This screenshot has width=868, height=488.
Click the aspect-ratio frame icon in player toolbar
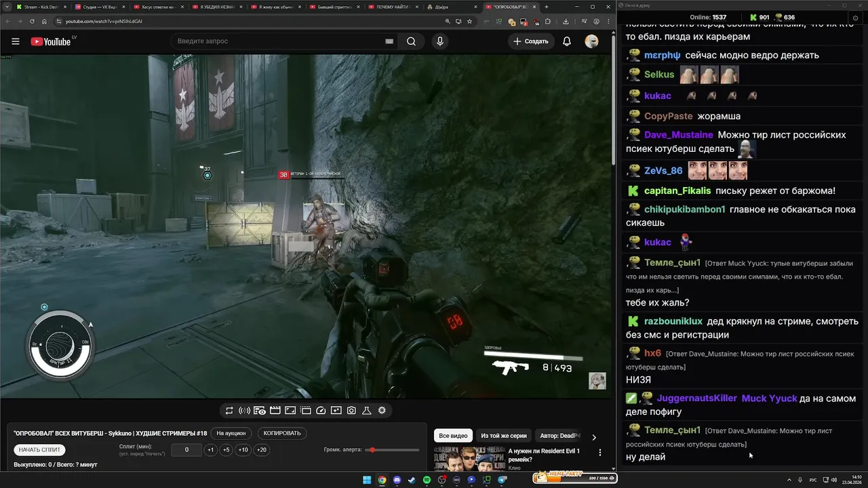[290, 411]
